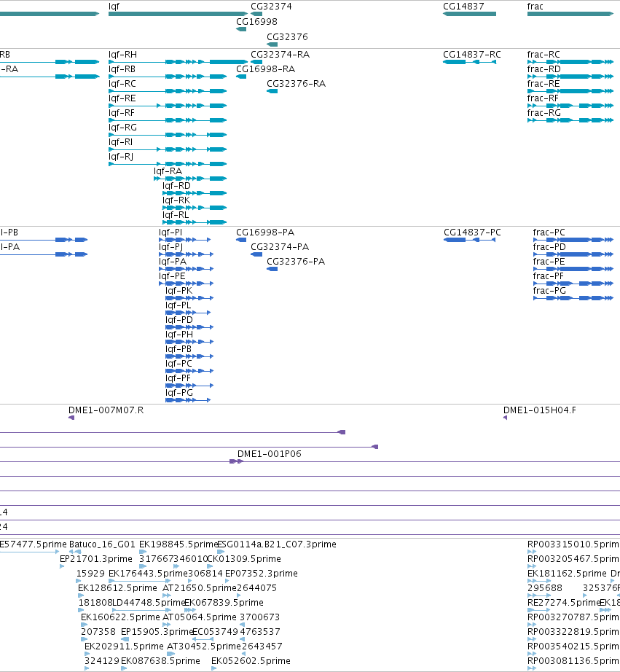Select transcript lqf-RB
This screenshot has width=620, height=672.
click(x=122, y=69)
